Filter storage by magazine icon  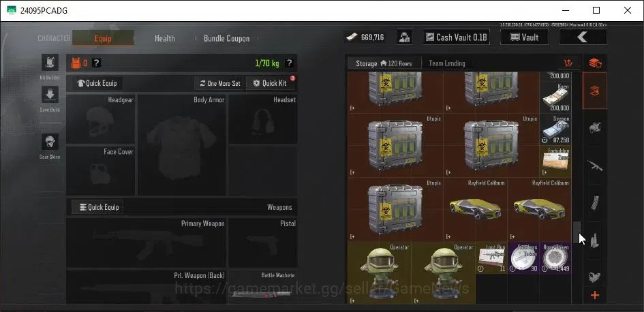point(595,203)
